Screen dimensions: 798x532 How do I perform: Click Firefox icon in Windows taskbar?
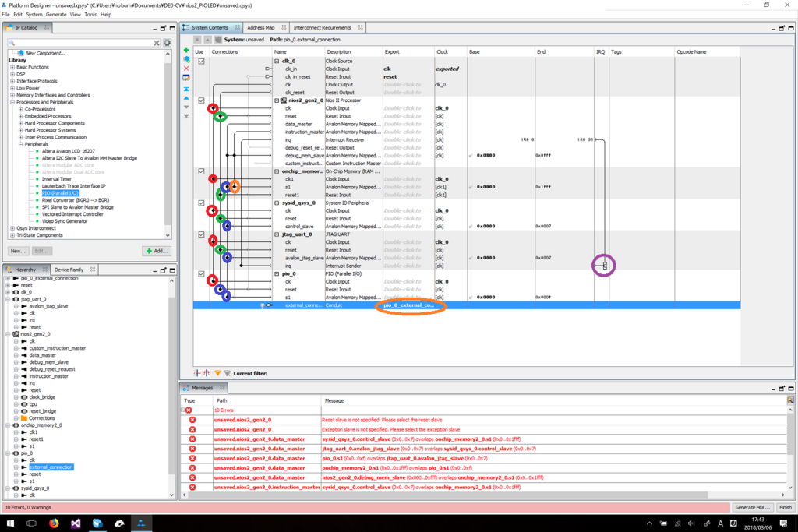point(54,523)
